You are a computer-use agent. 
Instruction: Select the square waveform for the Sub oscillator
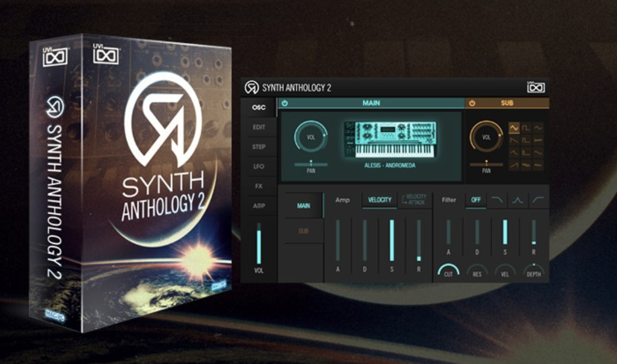(x=526, y=127)
